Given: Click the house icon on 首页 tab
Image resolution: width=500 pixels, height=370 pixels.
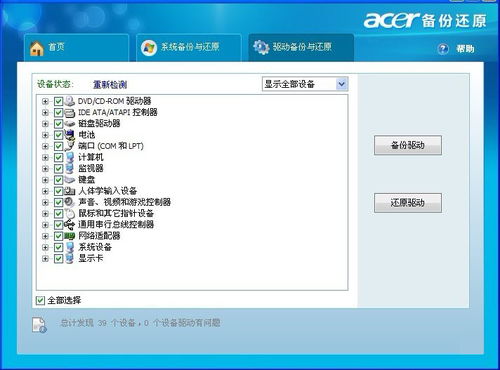Looking at the screenshot, I should [37, 48].
